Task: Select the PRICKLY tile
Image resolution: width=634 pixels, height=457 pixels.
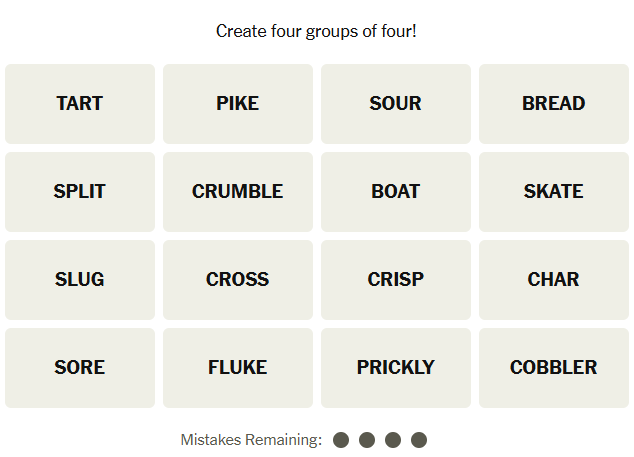Action: (396, 368)
